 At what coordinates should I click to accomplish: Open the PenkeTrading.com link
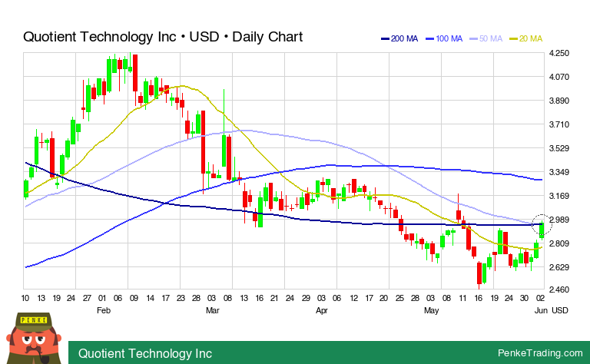(x=540, y=353)
